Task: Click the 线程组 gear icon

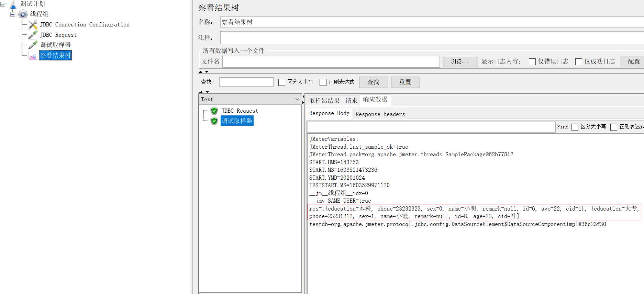Action: pos(23,14)
